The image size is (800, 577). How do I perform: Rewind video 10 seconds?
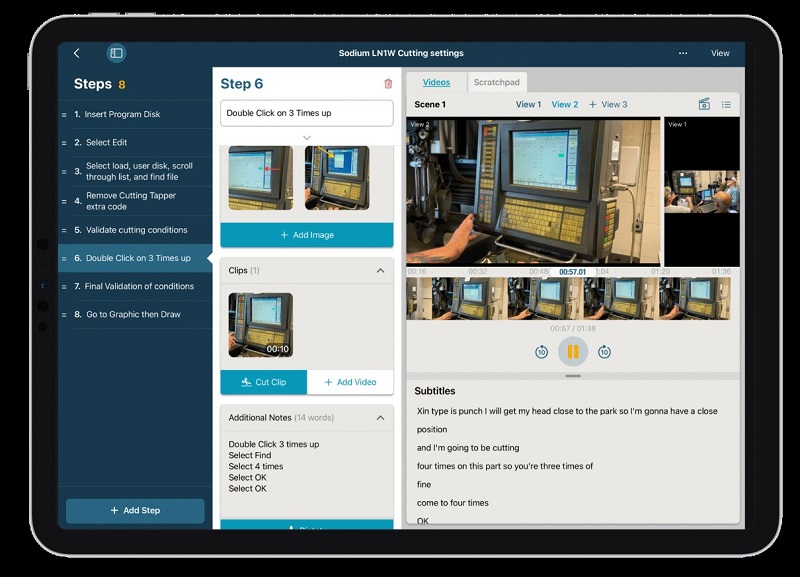click(541, 352)
